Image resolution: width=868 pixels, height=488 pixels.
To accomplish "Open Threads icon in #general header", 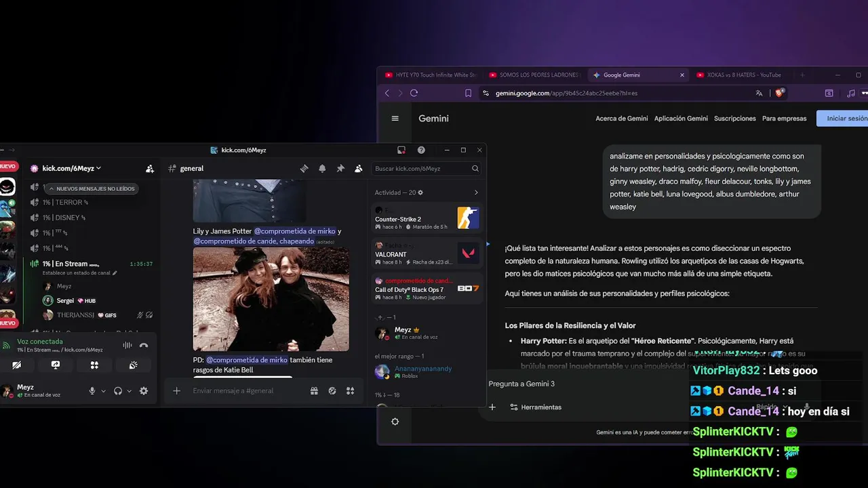I will (x=304, y=169).
